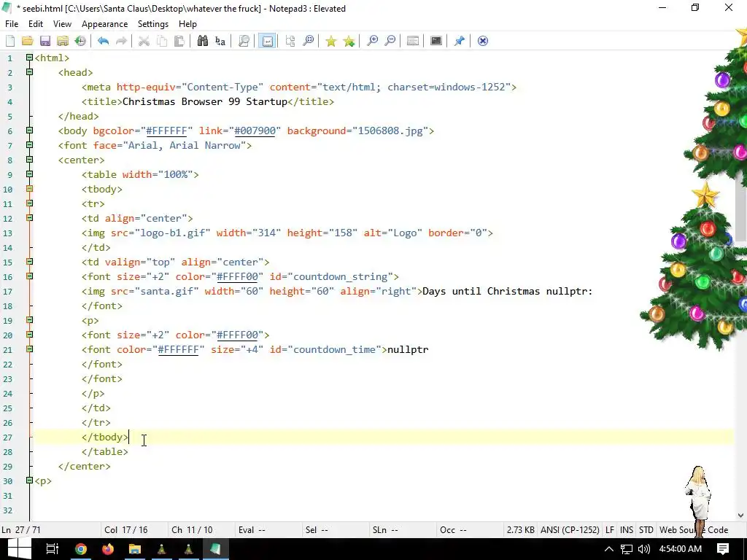
Task: Click the '2.73 KB' file size entry
Action: (x=520, y=530)
